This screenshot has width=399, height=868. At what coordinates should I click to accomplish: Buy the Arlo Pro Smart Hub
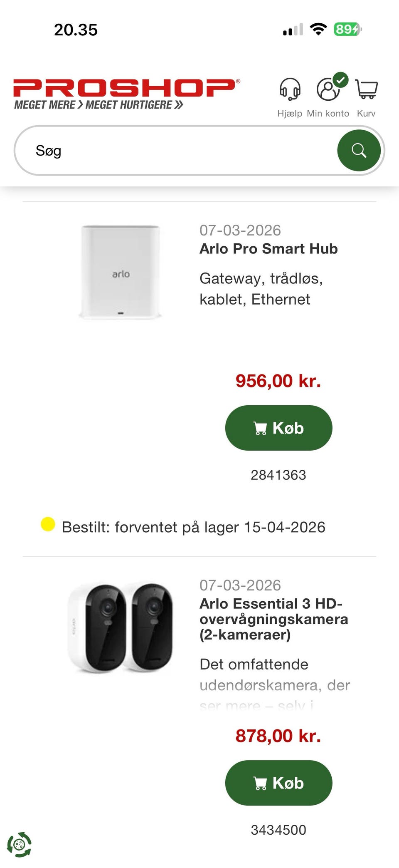(278, 428)
